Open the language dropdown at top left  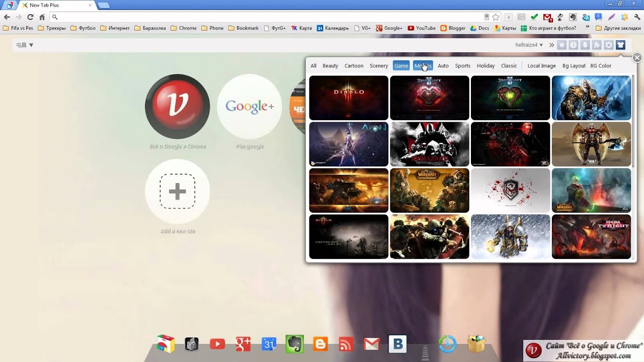[25, 45]
